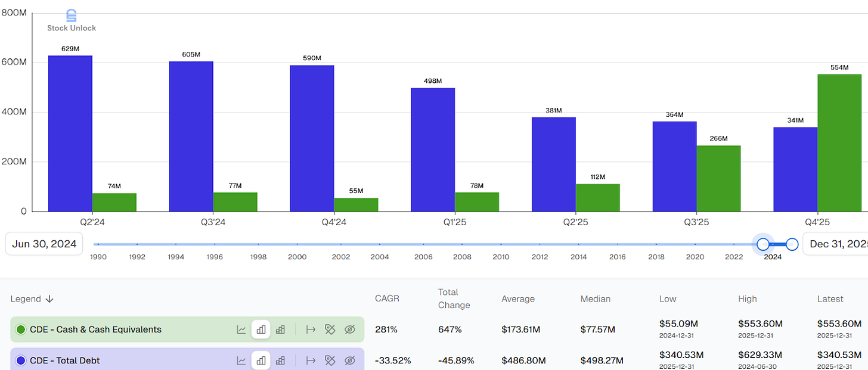Click the price tag icon for Total Debt
The image size is (868, 370).
[330, 360]
